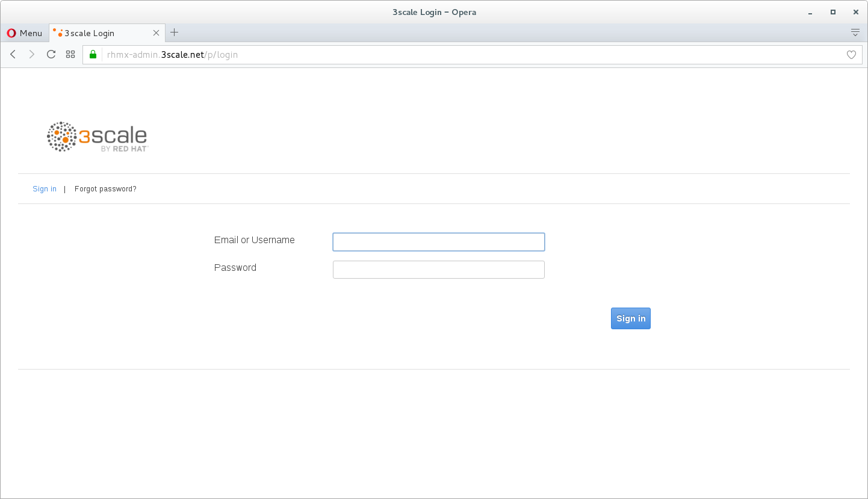Click the 3scale by Red Hat logo
The width and height of the screenshot is (868, 499).
pos(98,137)
